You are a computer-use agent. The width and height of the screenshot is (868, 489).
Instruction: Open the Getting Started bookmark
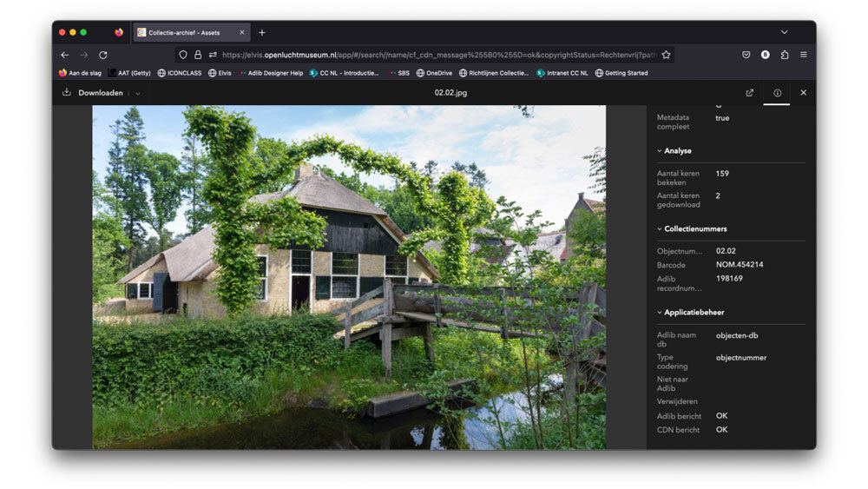[621, 73]
